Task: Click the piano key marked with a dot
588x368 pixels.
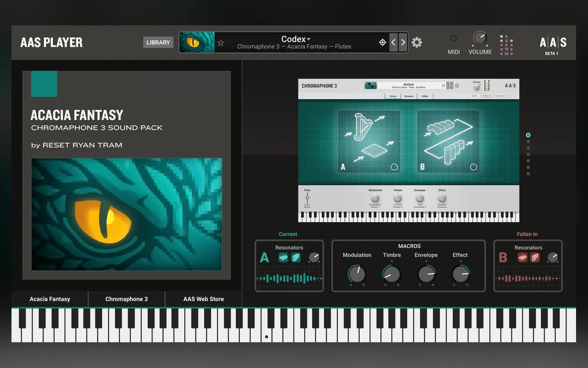Action: point(266,326)
